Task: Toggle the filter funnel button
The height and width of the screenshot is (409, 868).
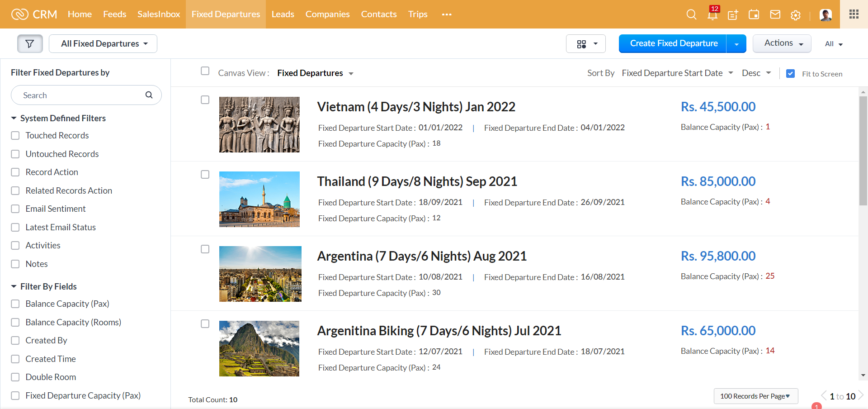Action: point(30,44)
